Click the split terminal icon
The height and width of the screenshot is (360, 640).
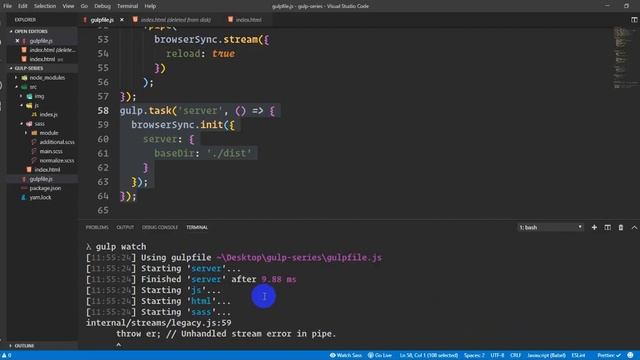point(607,227)
